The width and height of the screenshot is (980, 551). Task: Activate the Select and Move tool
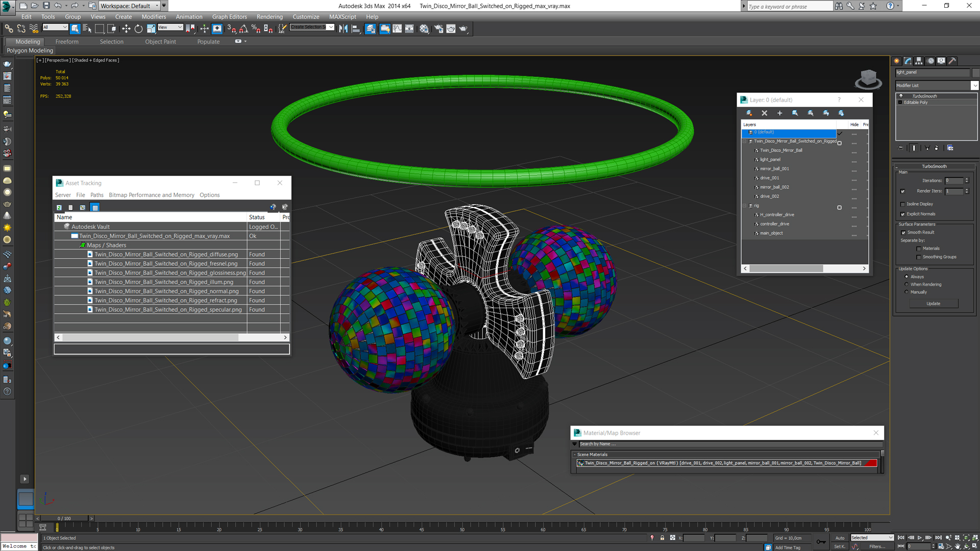[126, 29]
